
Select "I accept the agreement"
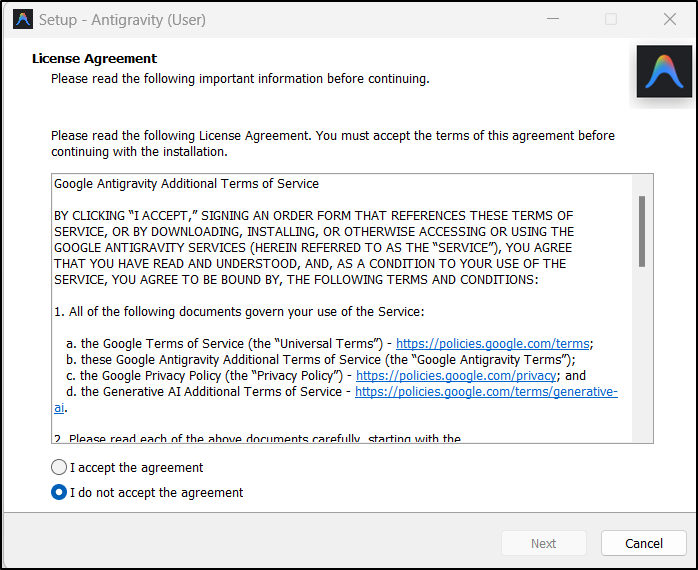[60, 467]
